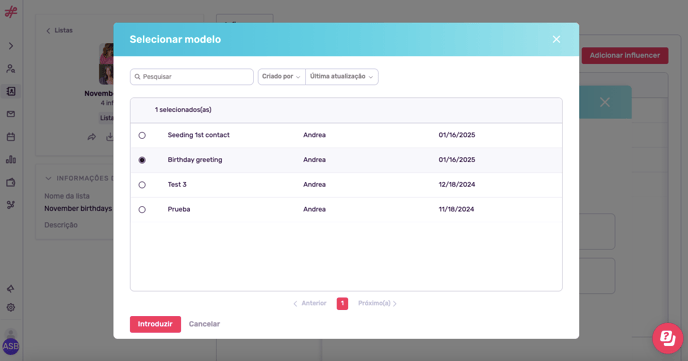Open the scissors-like tool icon in the sidebar
The height and width of the screenshot is (361, 688).
[11, 205]
